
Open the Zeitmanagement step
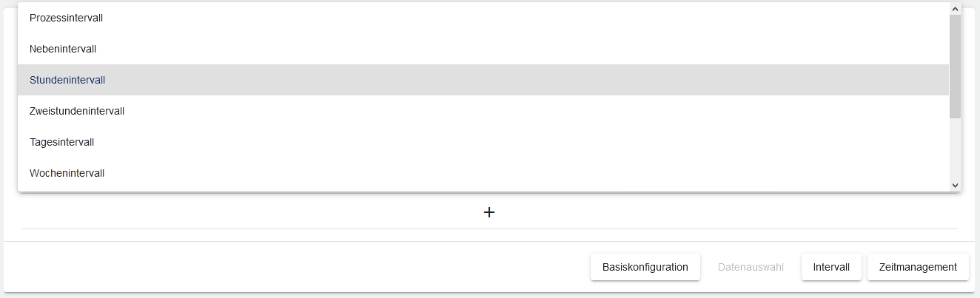tap(918, 267)
